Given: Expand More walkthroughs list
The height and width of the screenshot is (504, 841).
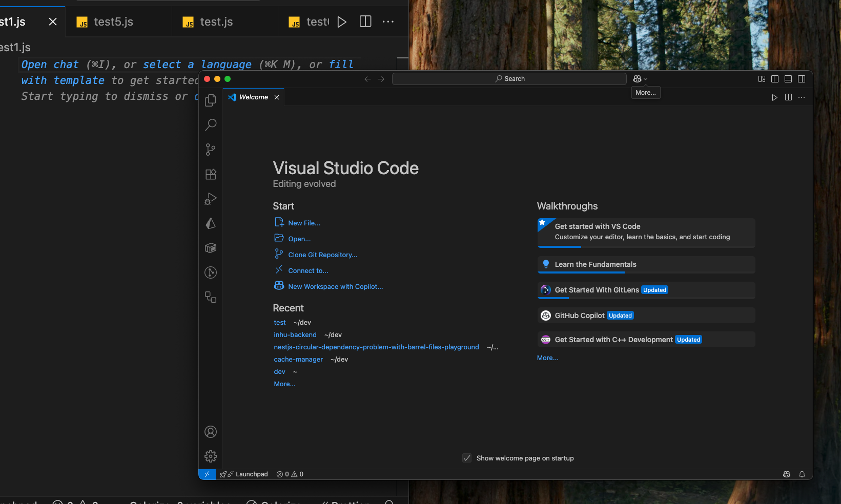Looking at the screenshot, I should (x=547, y=358).
